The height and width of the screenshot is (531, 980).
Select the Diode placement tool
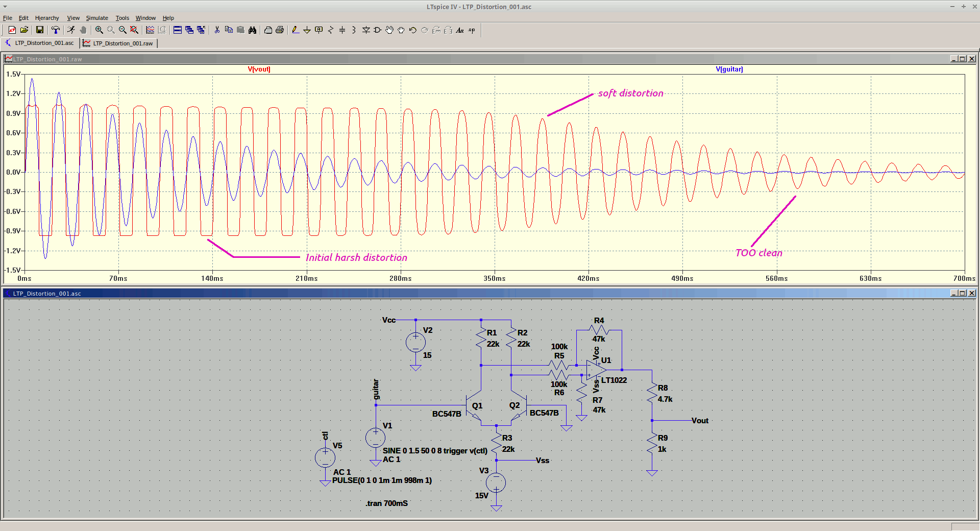coord(366,30)
